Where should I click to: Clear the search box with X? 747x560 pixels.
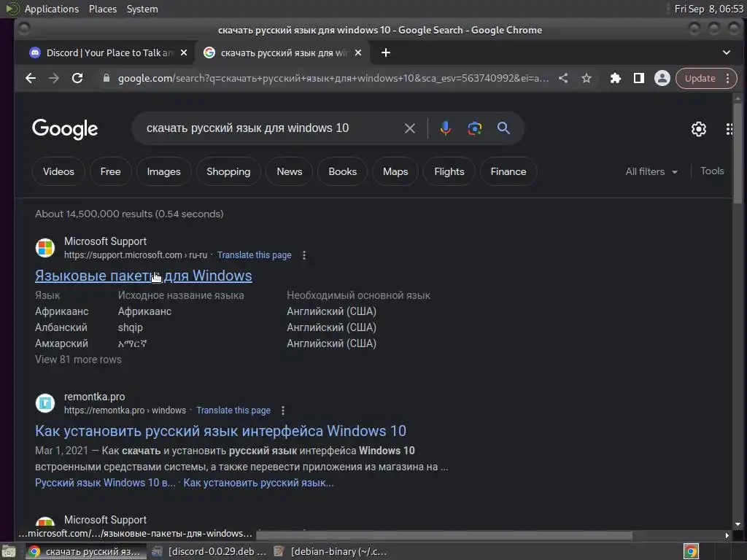410,128
